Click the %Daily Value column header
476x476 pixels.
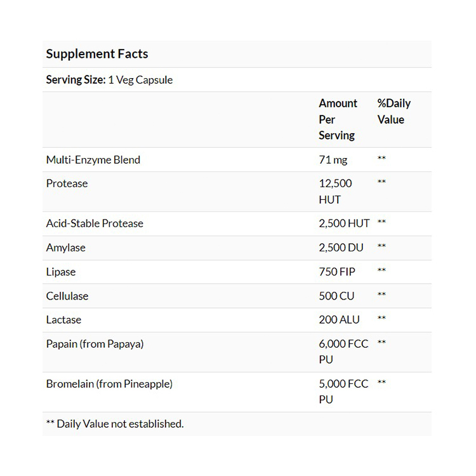click(393, 111)
